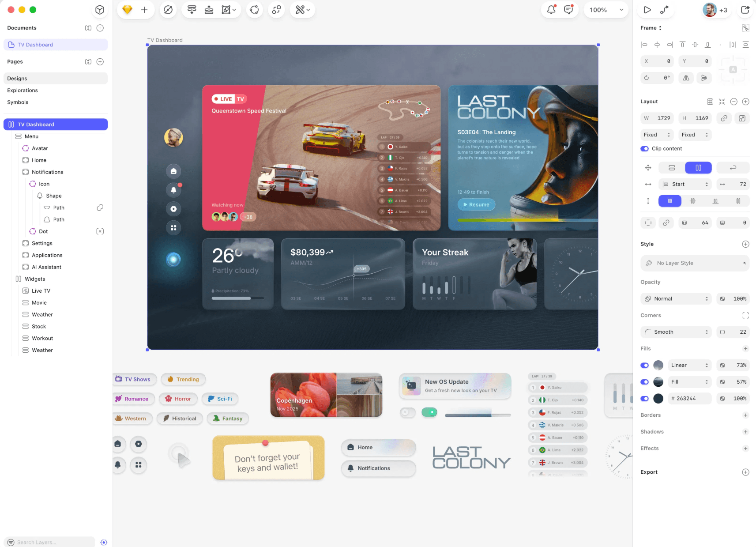756x547 pixels.
Task: Click the gradient fill color swatch
Action: (x=658, y=365)
